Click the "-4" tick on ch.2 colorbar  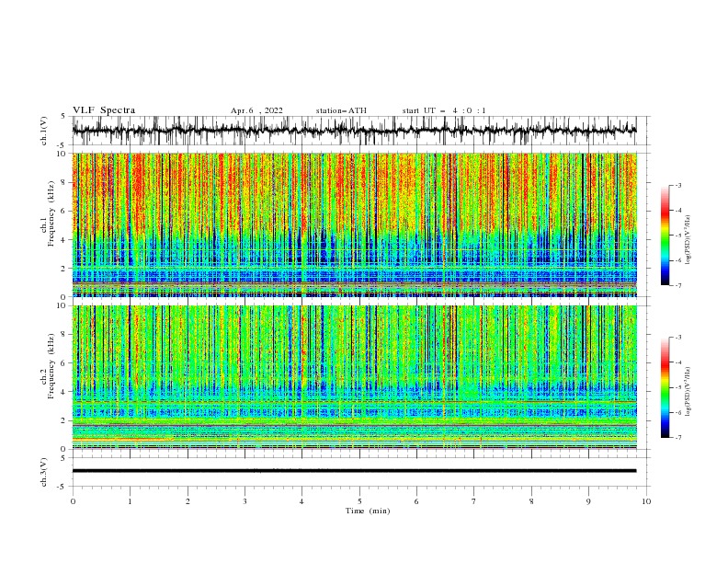point(678,362)
